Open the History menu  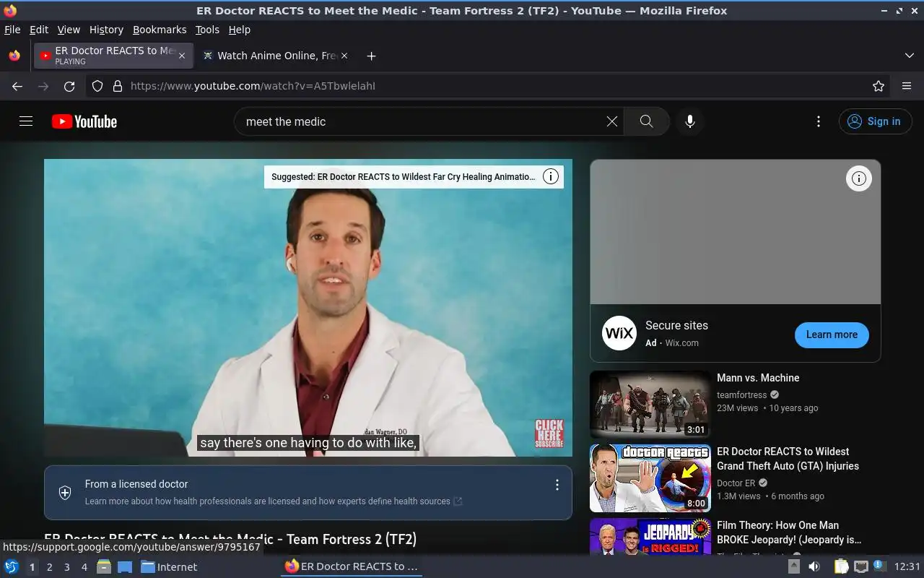pos(106,30)
